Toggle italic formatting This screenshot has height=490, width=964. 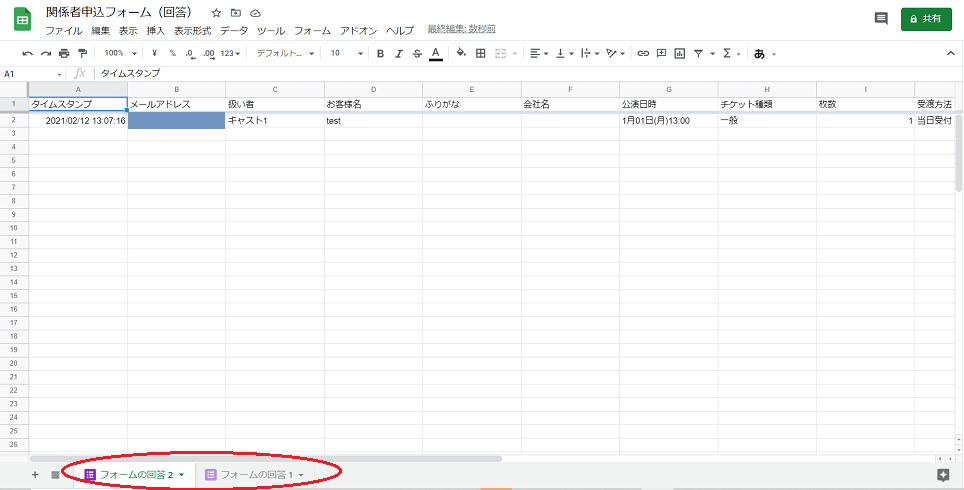[x=398, y=53]
